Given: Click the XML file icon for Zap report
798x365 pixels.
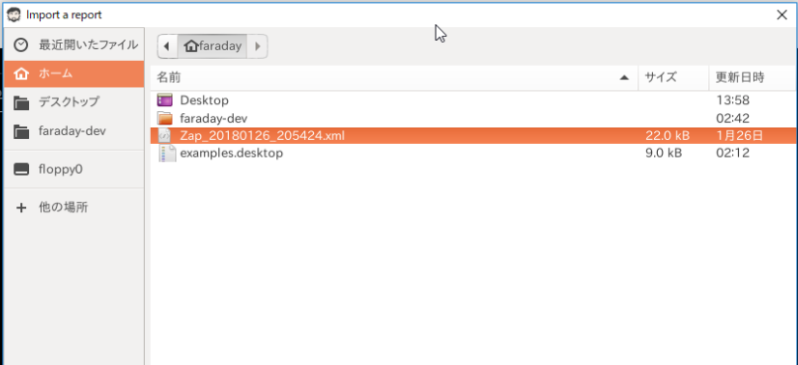Looking at the screenshot, I should [x=165, y=136].
